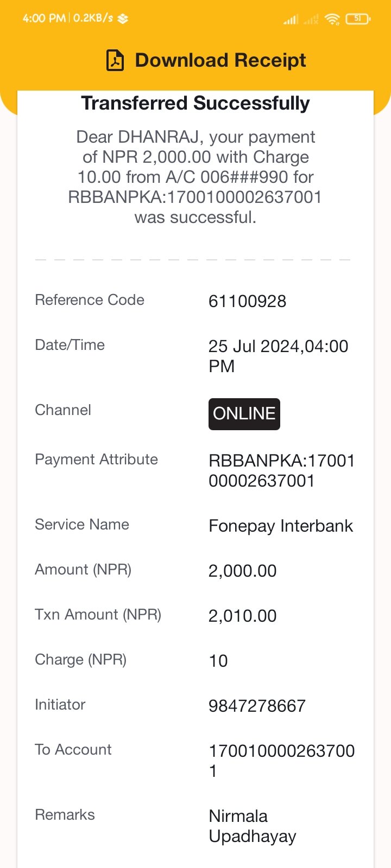Image resolution: width=391 pixels, height=868 pixels.
Task: Click the Download Receipt label
Action: pos(220,60)
